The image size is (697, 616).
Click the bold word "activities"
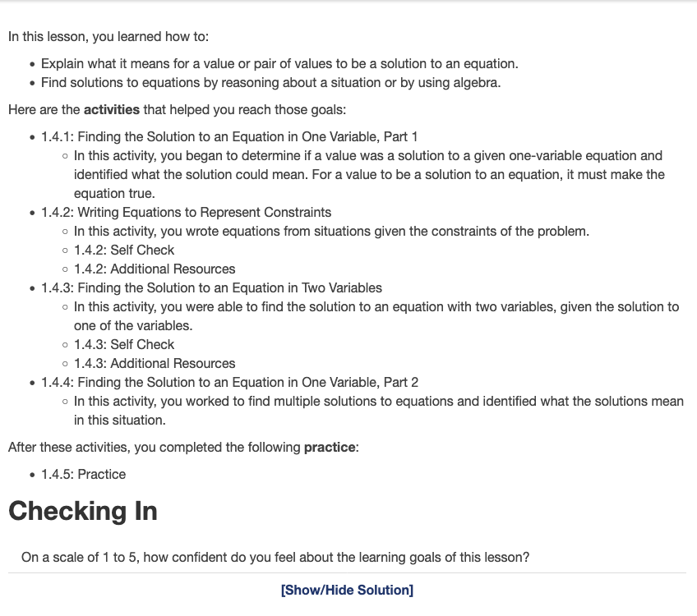(x=112, y=109)
